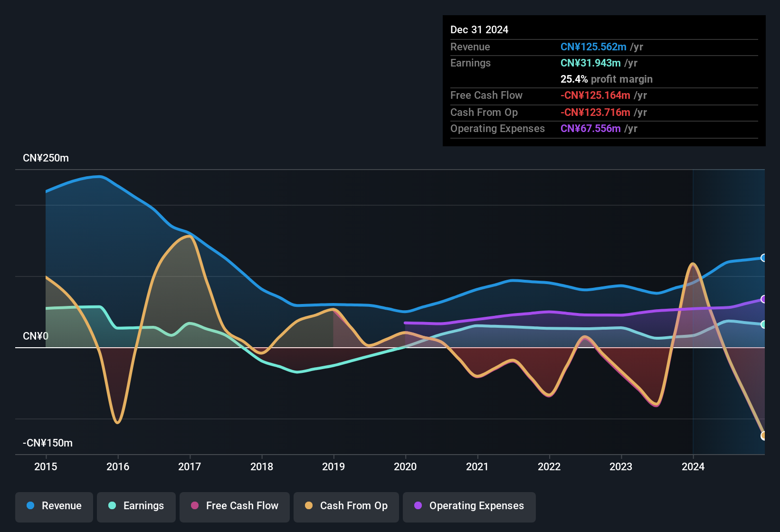
Task: Click the teal Earnings legend dot
Action: [112, 506]
